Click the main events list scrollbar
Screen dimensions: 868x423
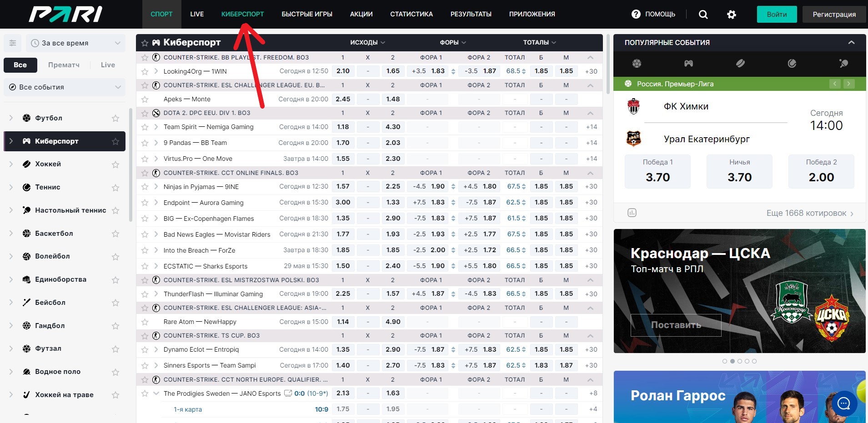click(607, 64)
